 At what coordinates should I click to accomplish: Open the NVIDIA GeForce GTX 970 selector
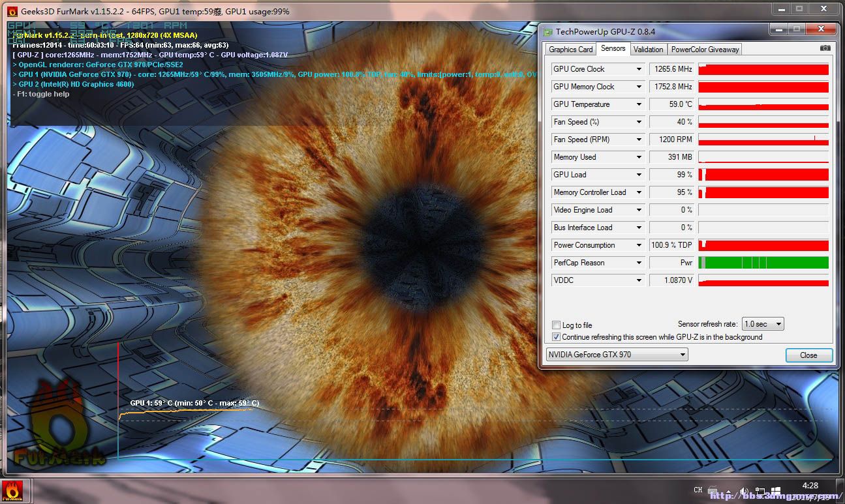pyautogui.click(x=617, y=355)
